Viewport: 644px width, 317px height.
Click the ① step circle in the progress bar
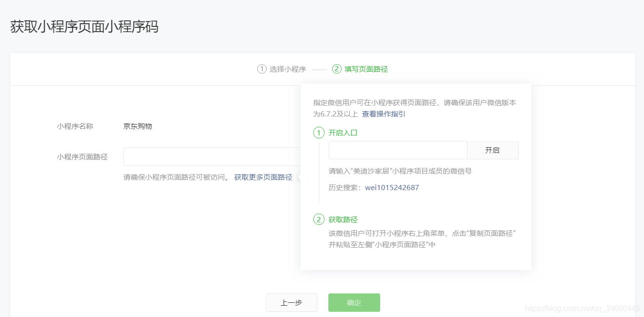pyautogui.click(x=261, y=69)
